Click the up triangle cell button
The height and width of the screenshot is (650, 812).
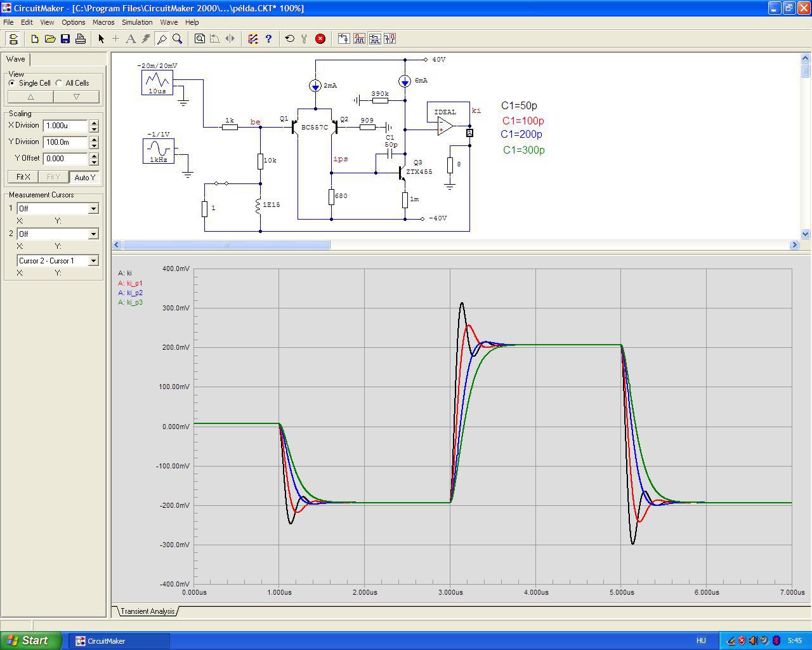pyautogui.click(x=30, y=96)
